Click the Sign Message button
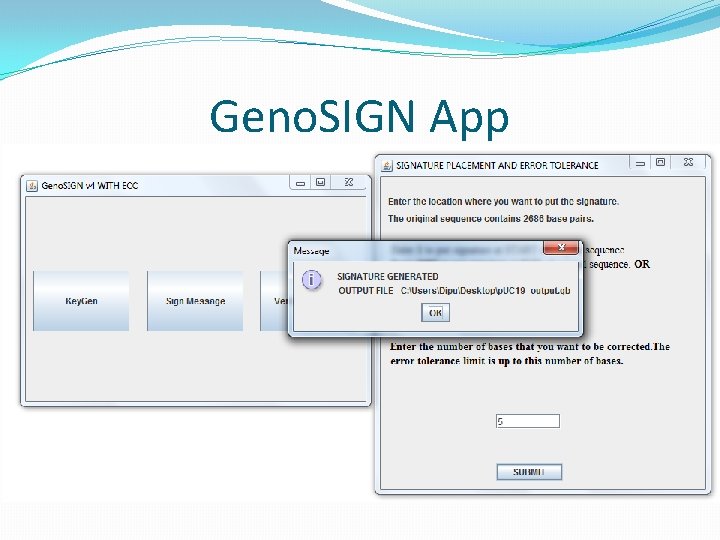Viewport: 720px width, 540px height. [x=195, y=301]
